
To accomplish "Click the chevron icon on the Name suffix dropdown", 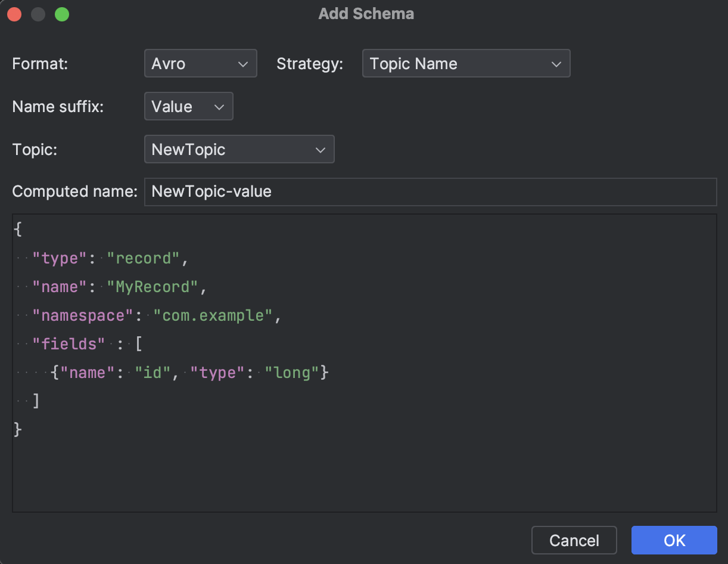I will 218,106.
